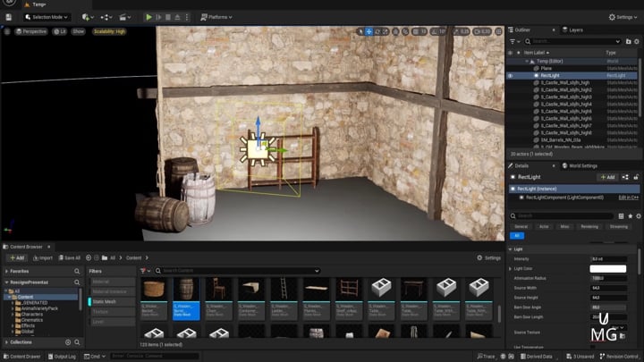Screen dimensions: 644x362
Task: Open the Perspective view mode menu
Action: [31, 31]
